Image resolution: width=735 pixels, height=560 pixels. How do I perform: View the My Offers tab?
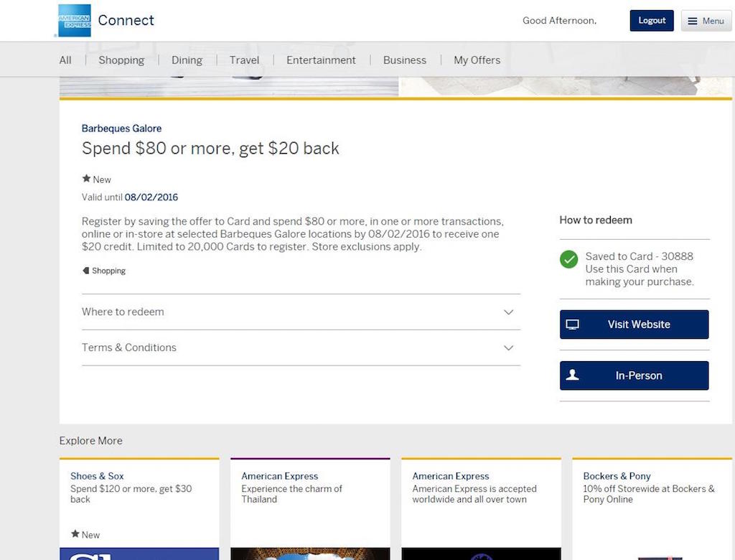477,60
